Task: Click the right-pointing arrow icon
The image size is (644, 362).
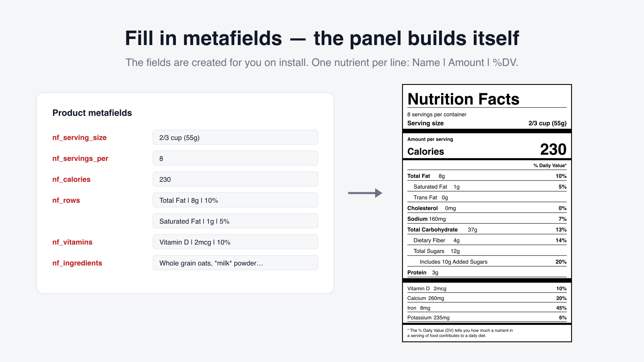Action: click(x=365, y=193)
